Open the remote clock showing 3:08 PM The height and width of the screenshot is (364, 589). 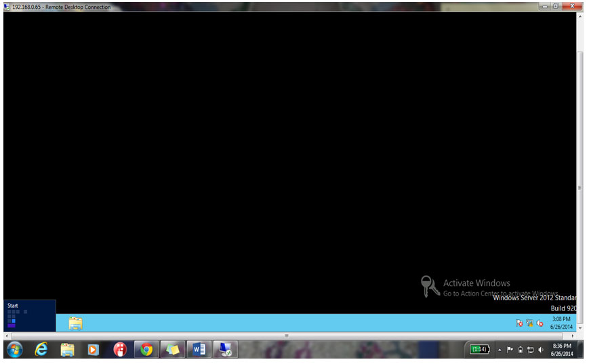coord(561,323)
